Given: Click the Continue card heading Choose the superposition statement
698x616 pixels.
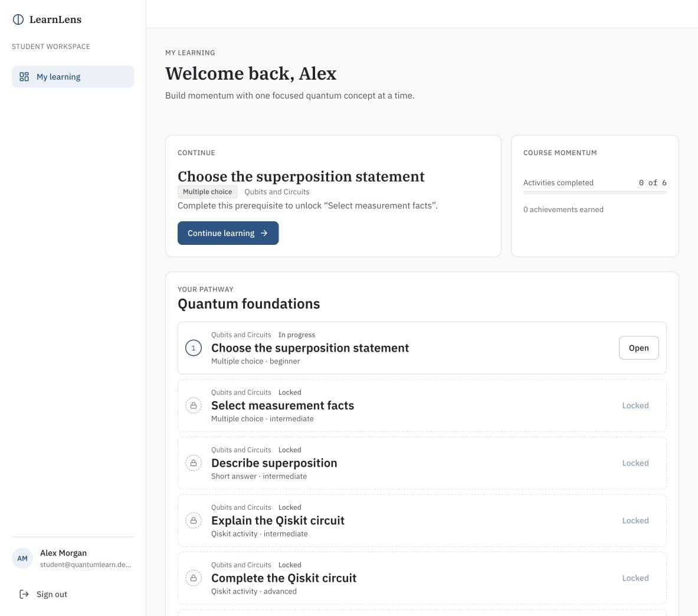Looking at the screenshot, I should pos(301,176).
